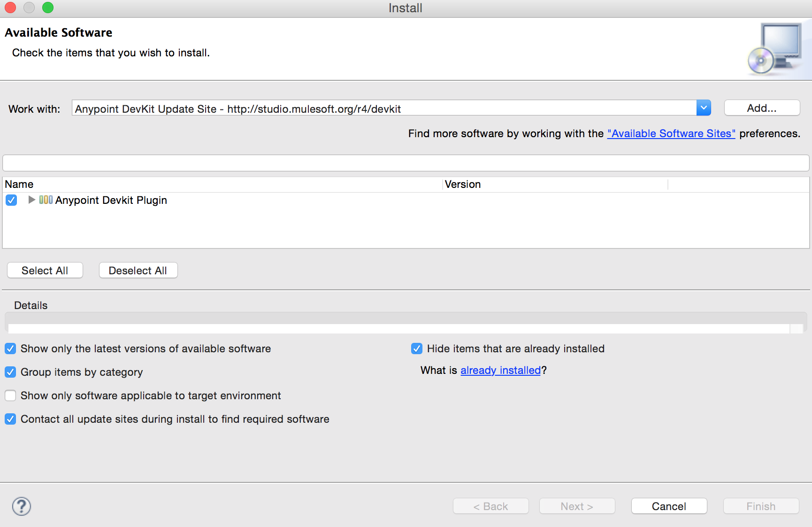Click the Anypoint Devkit Plugin category icon

[x=46, y=200]
